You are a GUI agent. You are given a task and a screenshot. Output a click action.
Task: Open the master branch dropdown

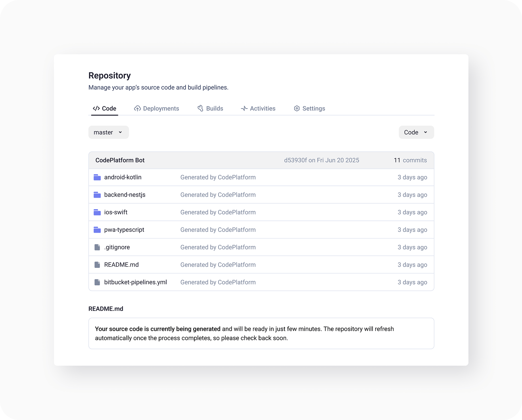(108, 132)
